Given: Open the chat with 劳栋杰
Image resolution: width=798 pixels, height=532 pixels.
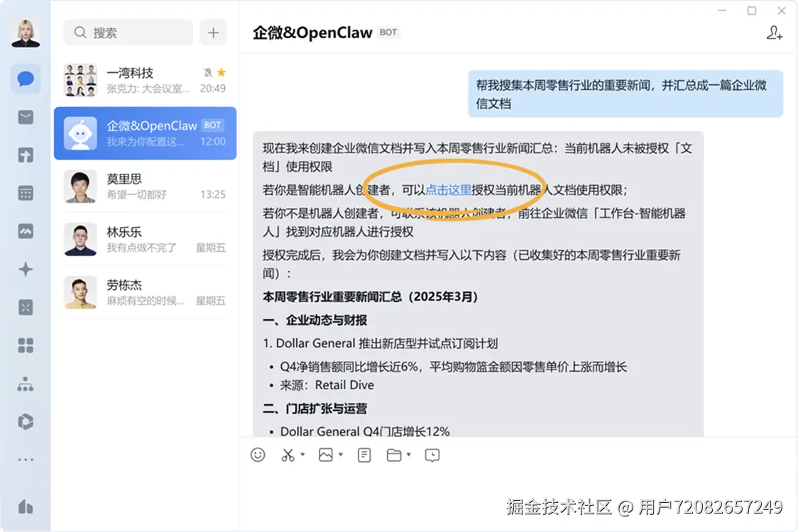Looking at the screenshot, I should (x=145, y=292).
